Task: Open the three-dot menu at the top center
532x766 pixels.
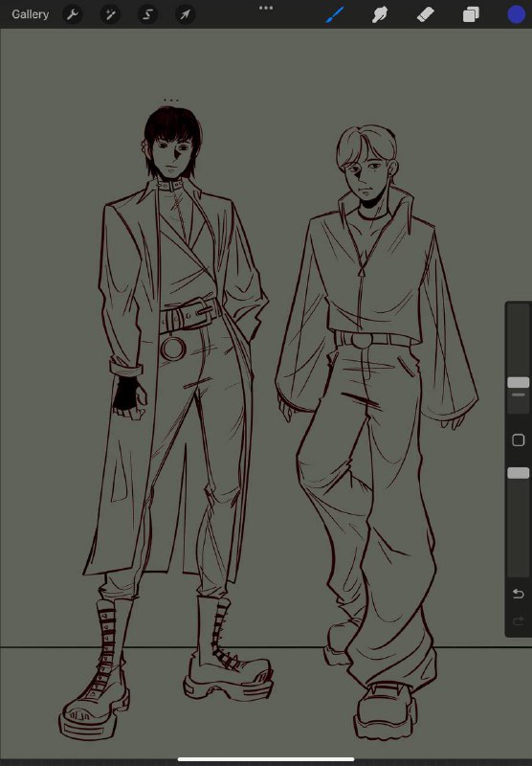Action: coord(266,8)
